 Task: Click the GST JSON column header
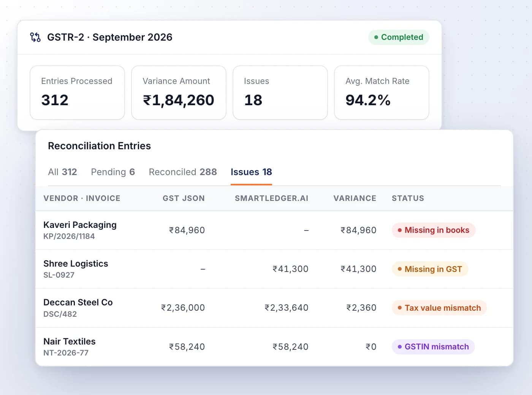(x=184, y=198)
